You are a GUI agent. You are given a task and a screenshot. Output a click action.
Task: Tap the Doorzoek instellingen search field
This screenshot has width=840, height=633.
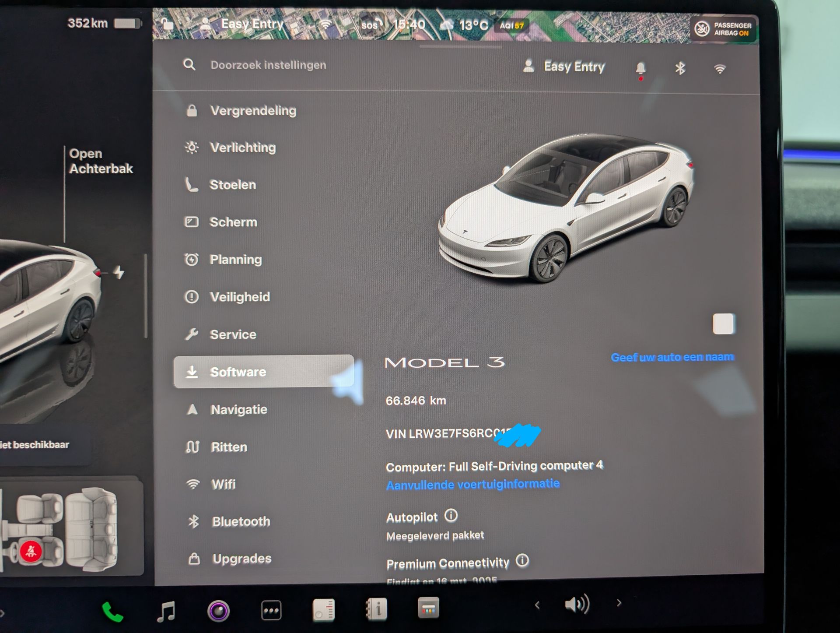(268, 65)
